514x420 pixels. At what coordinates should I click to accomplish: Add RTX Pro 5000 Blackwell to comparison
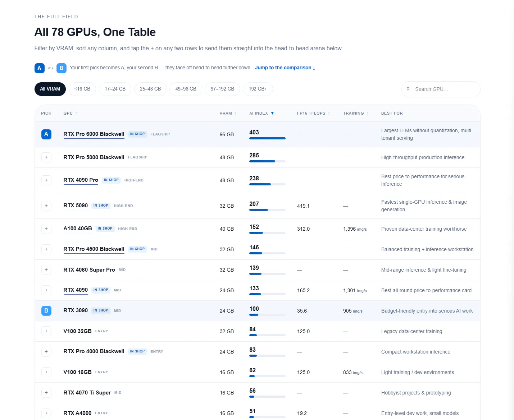(46, 157)
